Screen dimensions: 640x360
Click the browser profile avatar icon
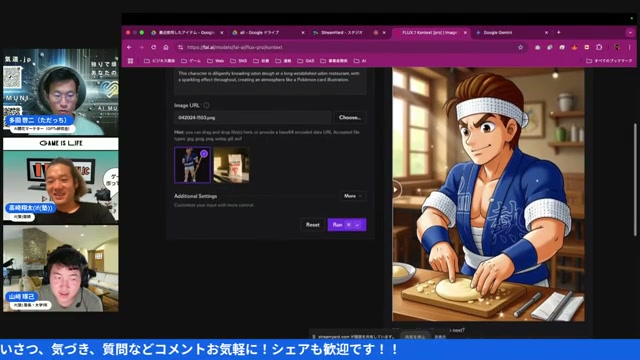[x=617, y=47]
